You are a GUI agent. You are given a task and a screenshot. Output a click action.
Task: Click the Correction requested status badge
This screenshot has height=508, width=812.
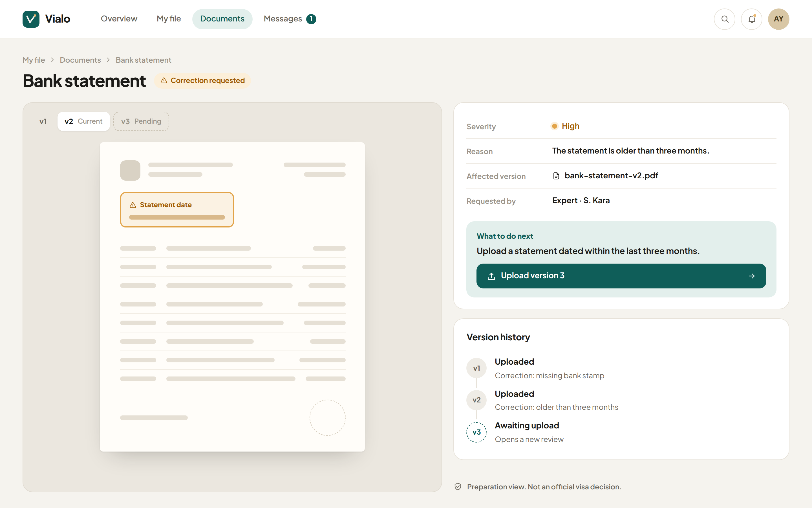202,81
